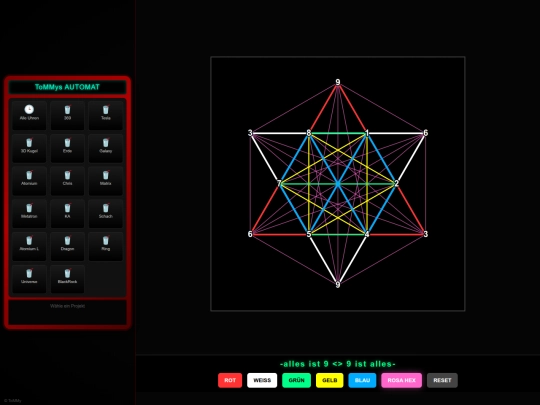Select the Atomium project tile
Image resolution: width=540 pixels, height=405 pixels.
29,181
